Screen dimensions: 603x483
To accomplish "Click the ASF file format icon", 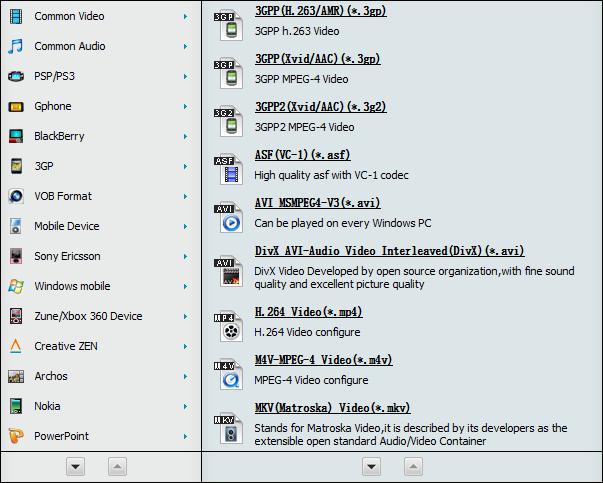I will [229, 170].
